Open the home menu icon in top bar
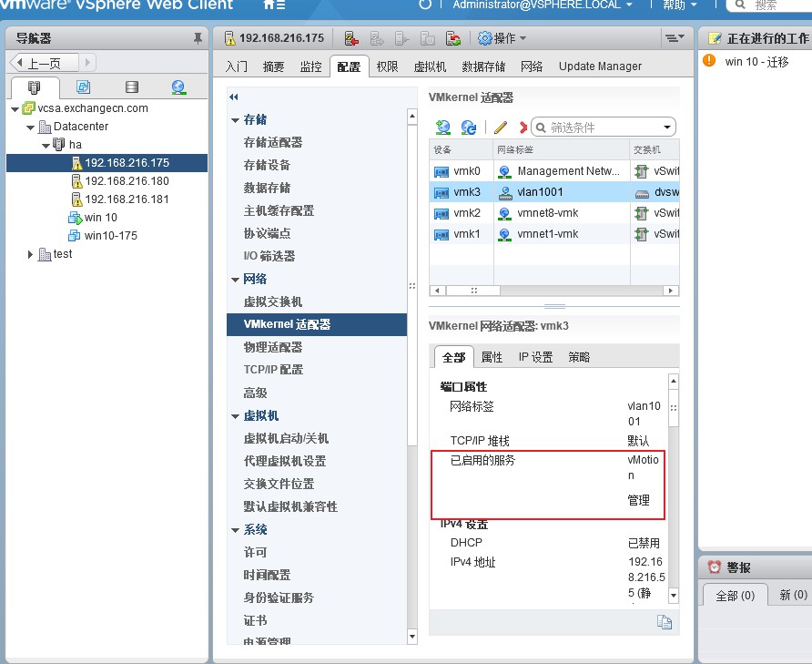Viewport: 812px width, 664px height. 274,5
